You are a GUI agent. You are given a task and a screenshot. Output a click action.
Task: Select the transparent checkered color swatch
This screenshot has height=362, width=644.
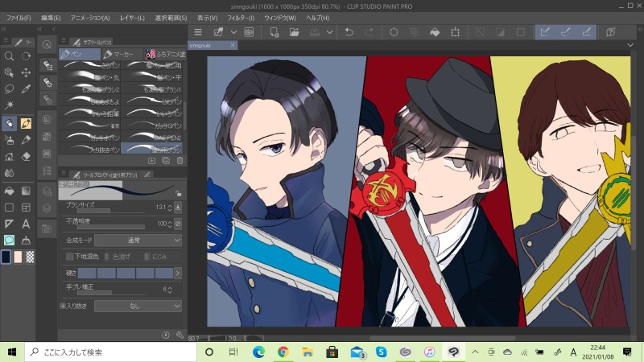point(30,257)
